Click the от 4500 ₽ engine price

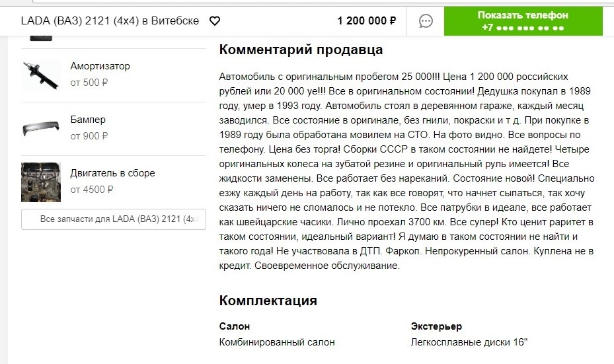pyautogui.click(x=92, y=190)
